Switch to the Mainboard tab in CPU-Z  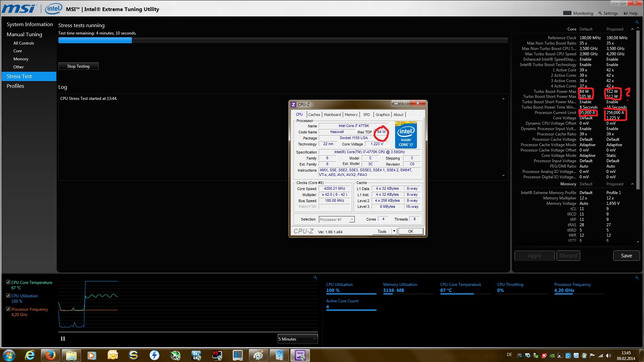coord(332,115)
